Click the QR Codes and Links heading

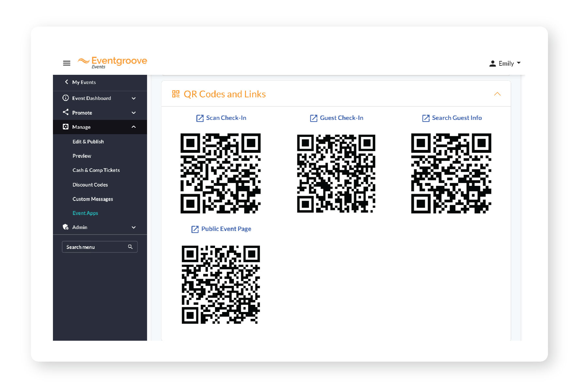point(225,94)
